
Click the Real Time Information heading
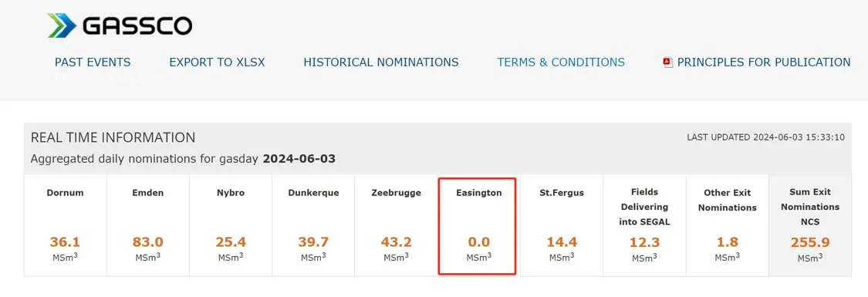[113, 137]
